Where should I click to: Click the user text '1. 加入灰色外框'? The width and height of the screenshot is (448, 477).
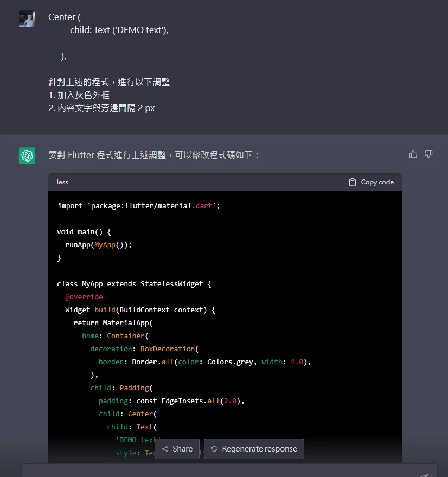click(79, 95)
